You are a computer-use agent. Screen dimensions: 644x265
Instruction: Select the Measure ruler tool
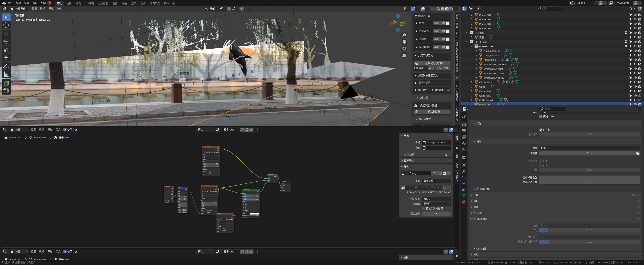tap(6, 74)
